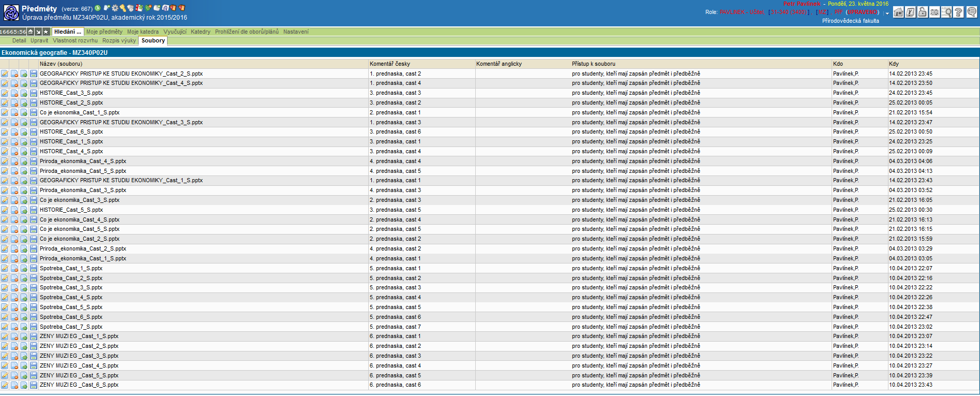Viewport: 980px width, 396px height.
Task: Switch language via the British flag icon
Action: pyautogui.click(x=934, y=12)
